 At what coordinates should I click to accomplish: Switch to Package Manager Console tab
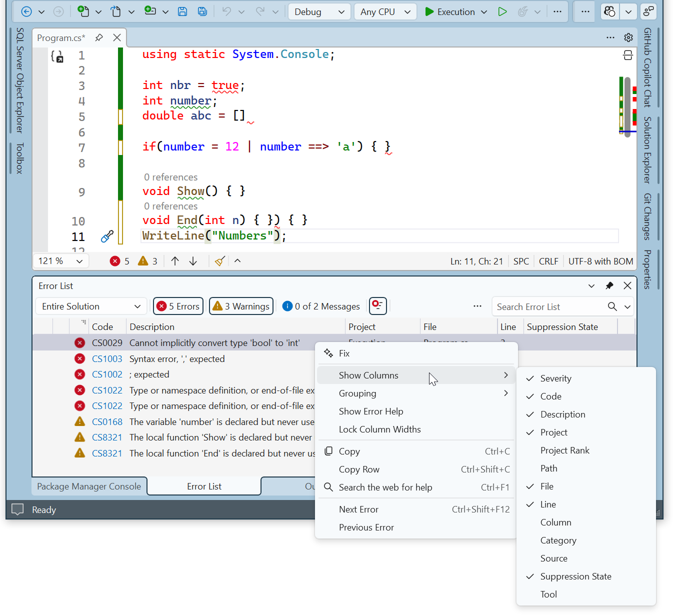(89, 486)
